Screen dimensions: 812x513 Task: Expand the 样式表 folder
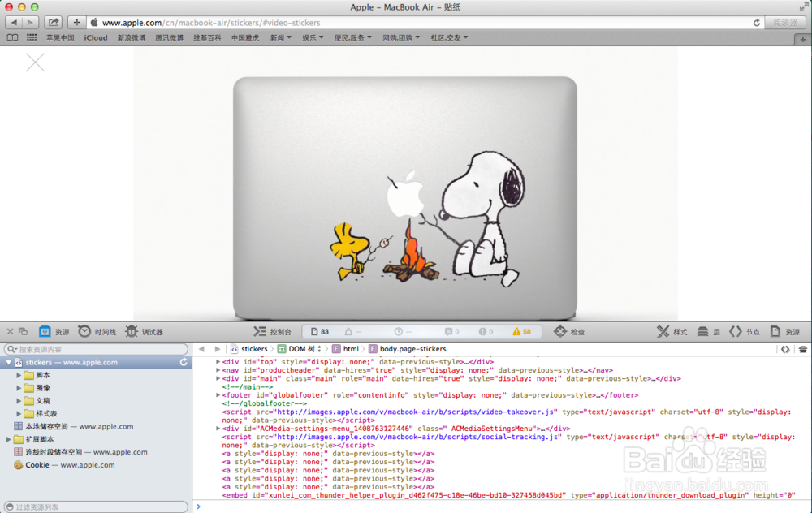pyautogui.click(x=19, y=414)
